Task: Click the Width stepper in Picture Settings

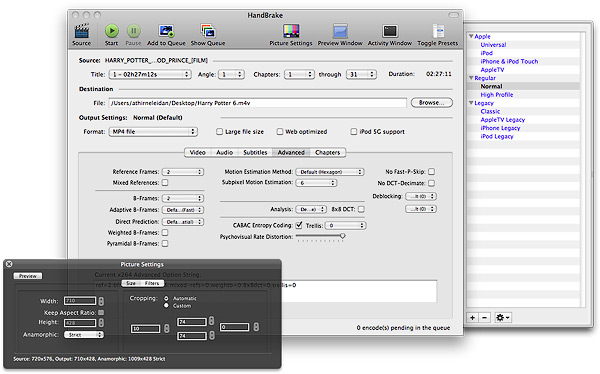Action: click(101, 301)
